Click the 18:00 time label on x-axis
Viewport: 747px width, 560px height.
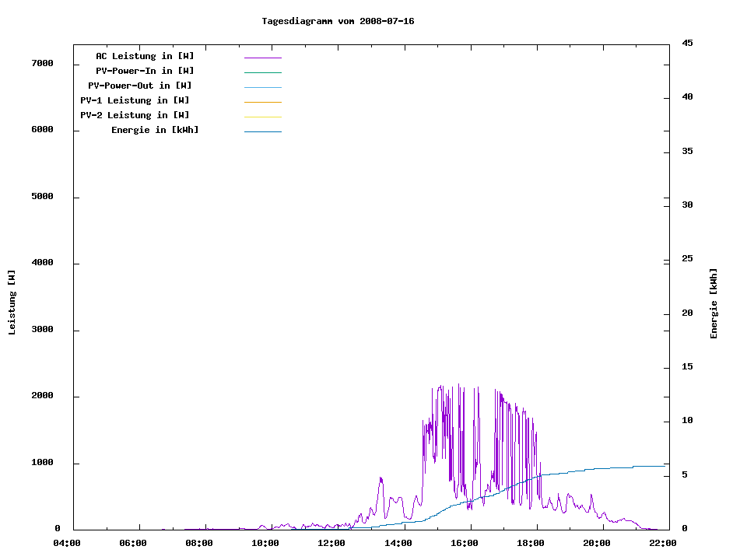[x=531, y=542]
